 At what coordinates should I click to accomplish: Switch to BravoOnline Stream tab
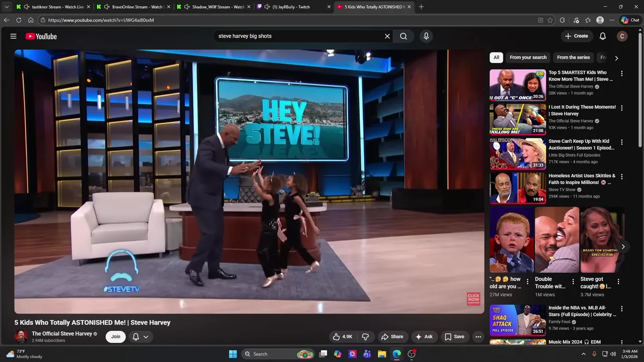point(133,7)
